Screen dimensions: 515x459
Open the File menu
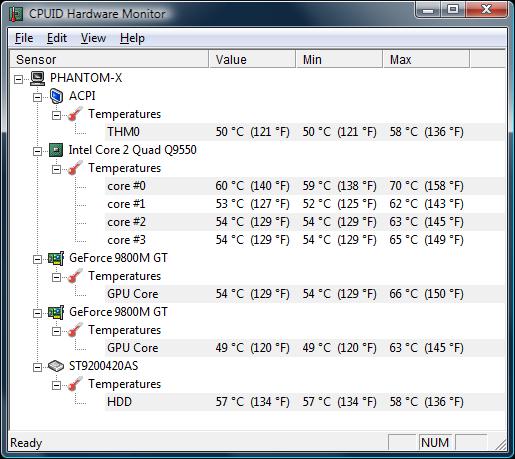[x=24, y=38]
